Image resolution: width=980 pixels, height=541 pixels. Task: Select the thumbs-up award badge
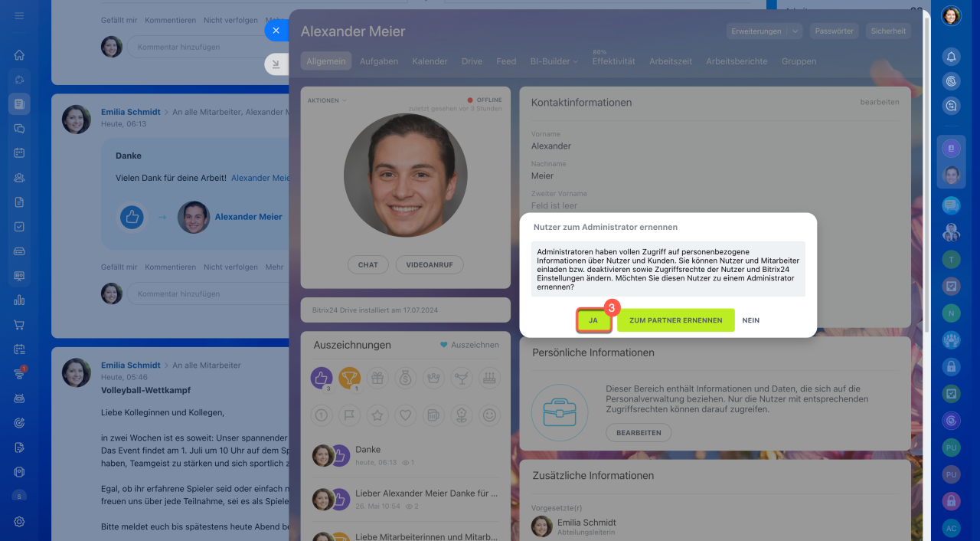321,377
